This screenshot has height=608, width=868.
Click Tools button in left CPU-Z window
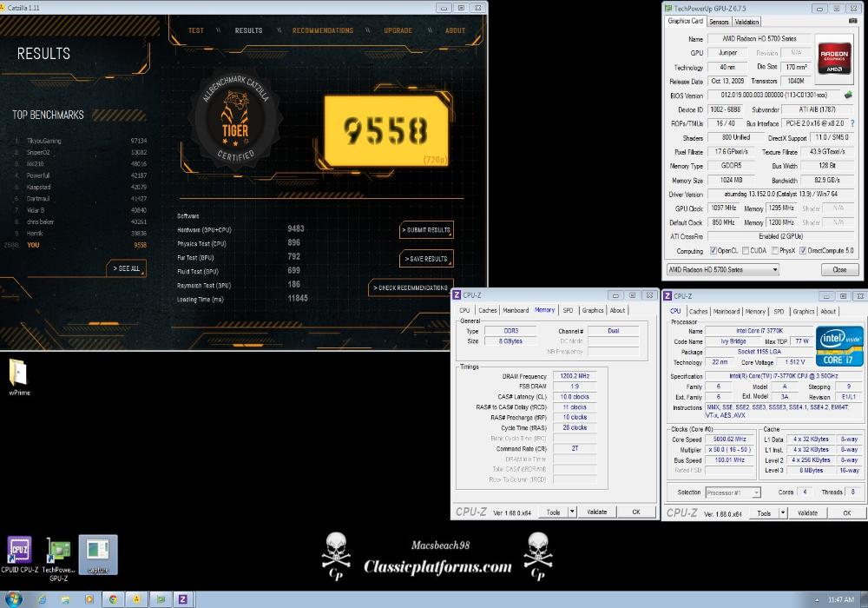[x=554, y=512]
